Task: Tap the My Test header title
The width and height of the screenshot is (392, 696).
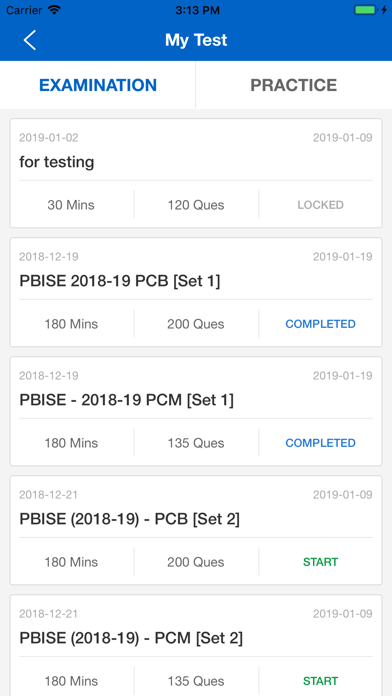Action: tap(196, 40)
